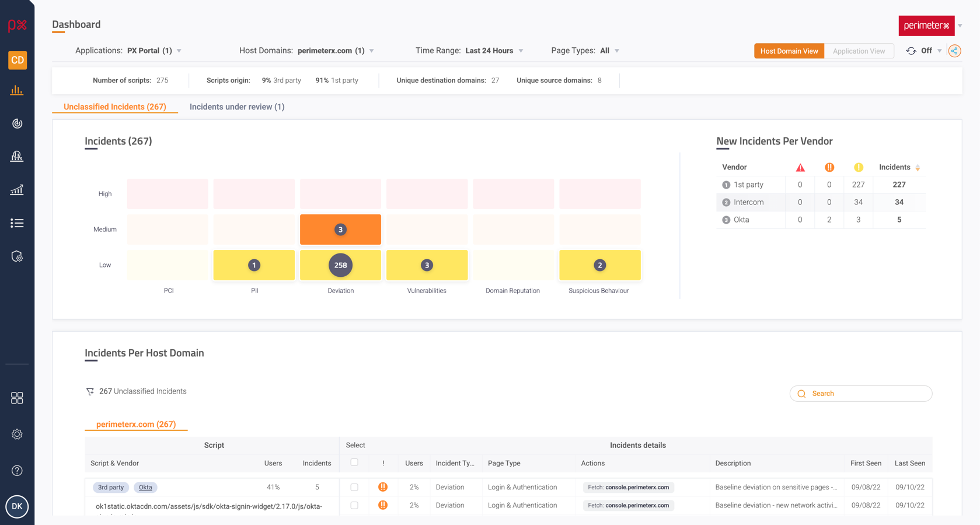
Task: Click the auto-refresh icon beside Off
Action: [x=911, y=51]
